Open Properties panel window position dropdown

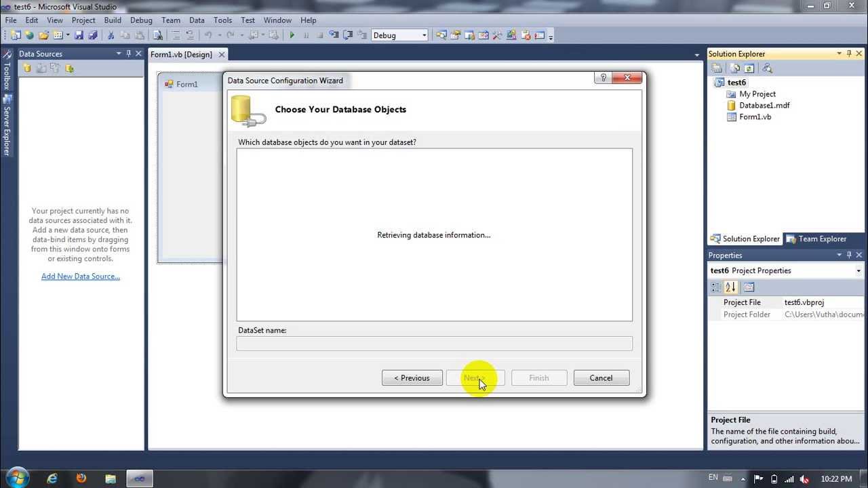(839, 255)
